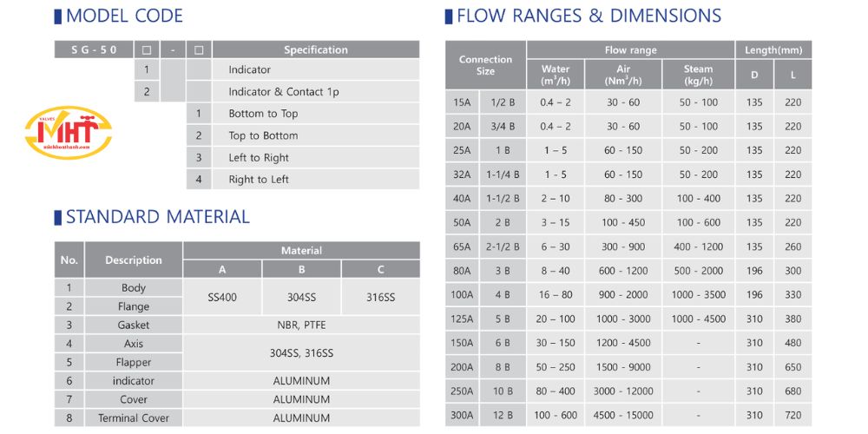The width and height of the screenshot is (868, 434).
Task: Click the blue marker beside FLOW RANGES
Action: click(449, 16)
